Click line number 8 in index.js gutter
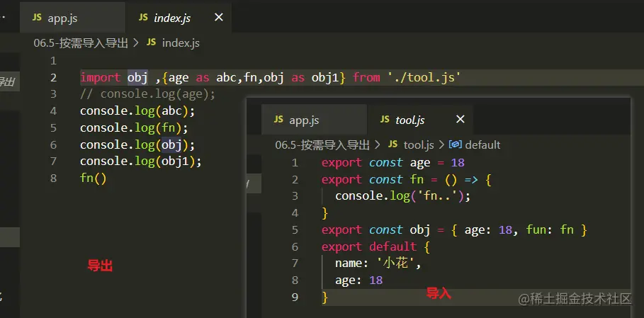Image resolution: width=644 pixels, height=318 pixels. [x=53, y=178]
